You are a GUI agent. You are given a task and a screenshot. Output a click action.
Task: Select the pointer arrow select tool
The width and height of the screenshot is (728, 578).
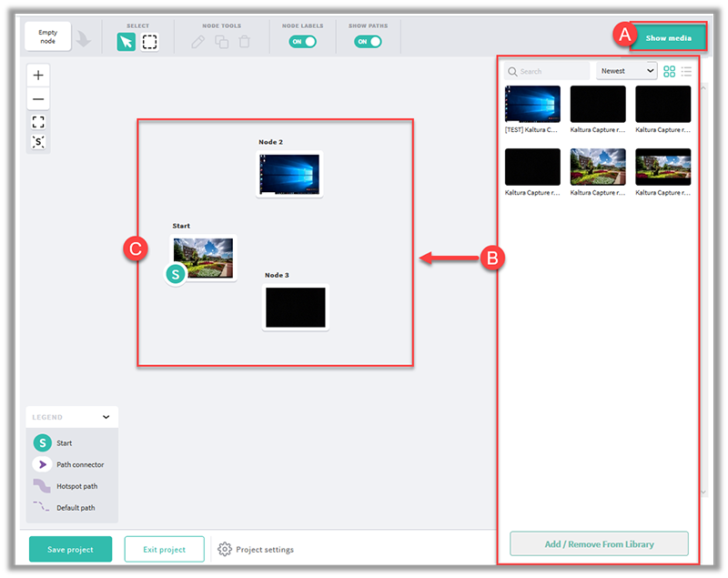click(126, 42)
